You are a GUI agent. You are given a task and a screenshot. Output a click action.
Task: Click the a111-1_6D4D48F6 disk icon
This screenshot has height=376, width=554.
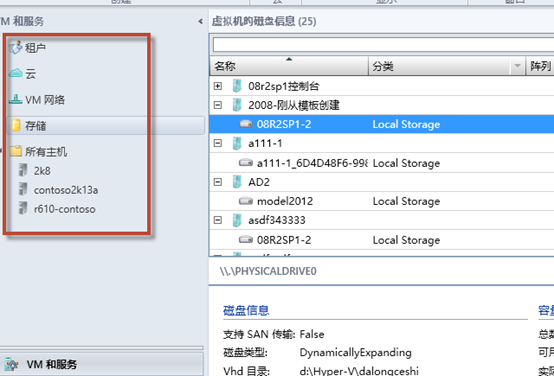tap(246, 163)
